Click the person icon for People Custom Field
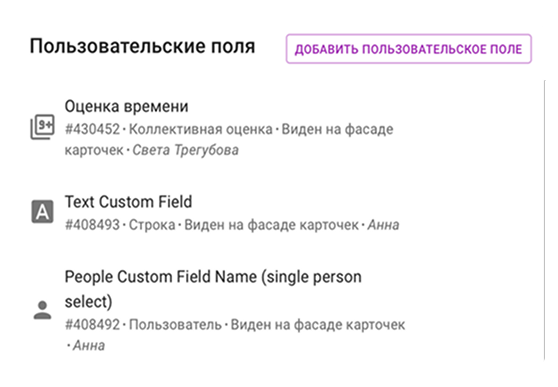 42,310
